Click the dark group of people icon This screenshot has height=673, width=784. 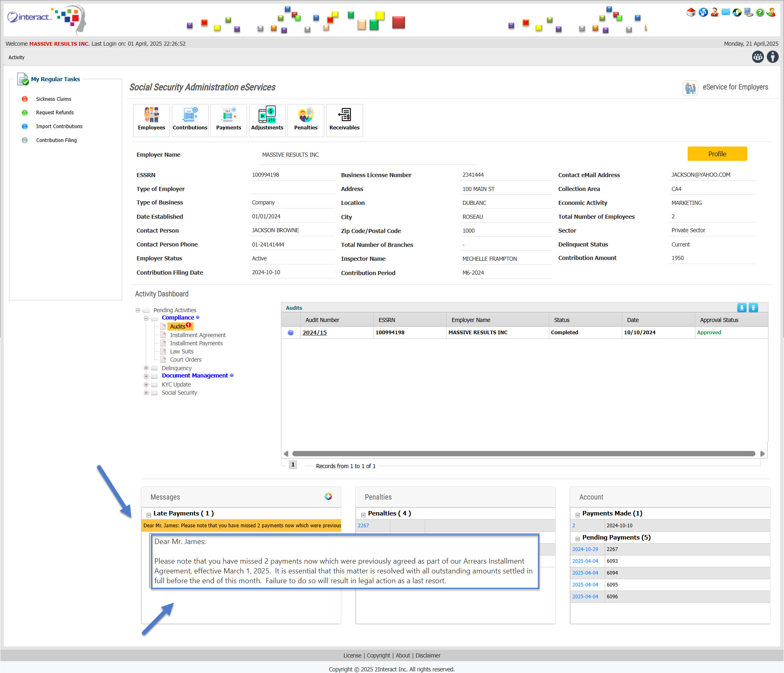point(758,57)
